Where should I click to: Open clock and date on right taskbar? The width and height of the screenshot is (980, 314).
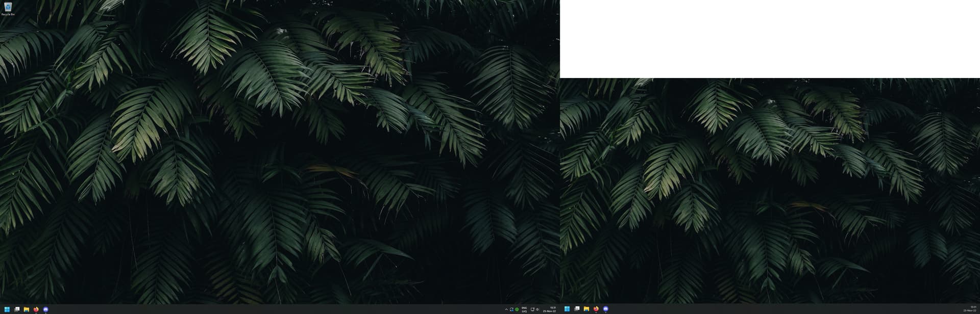pos(970,309)
